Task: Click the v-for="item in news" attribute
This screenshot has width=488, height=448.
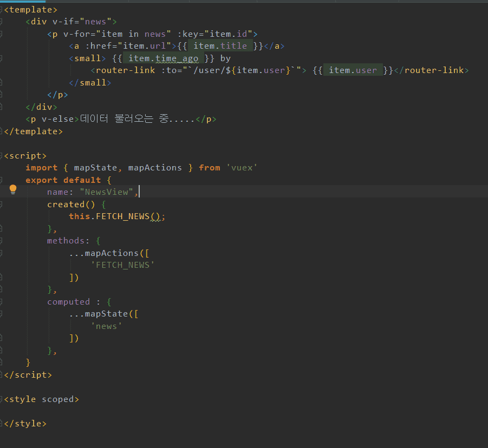Action: click(x=117, y=34)
